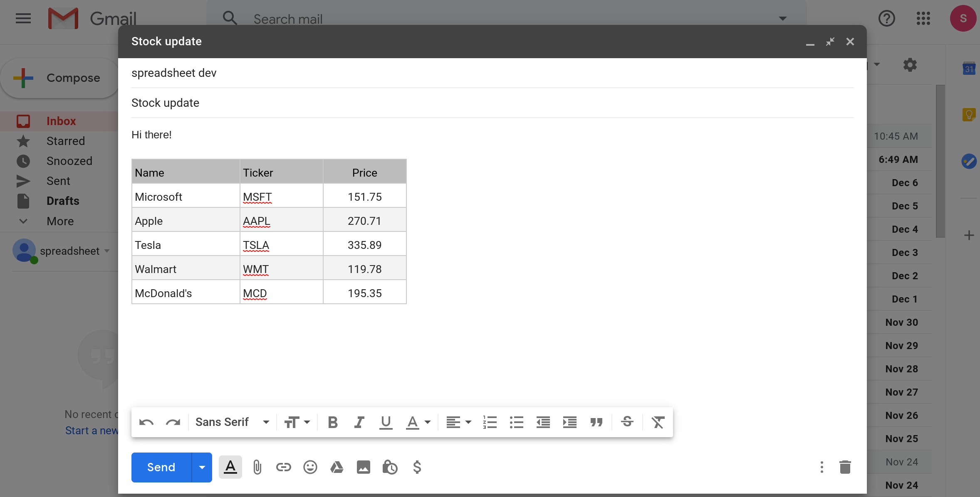This screenshot has height=497, width=980.
Task: Expand the More labels list
Action: click(x=59, y=221)
